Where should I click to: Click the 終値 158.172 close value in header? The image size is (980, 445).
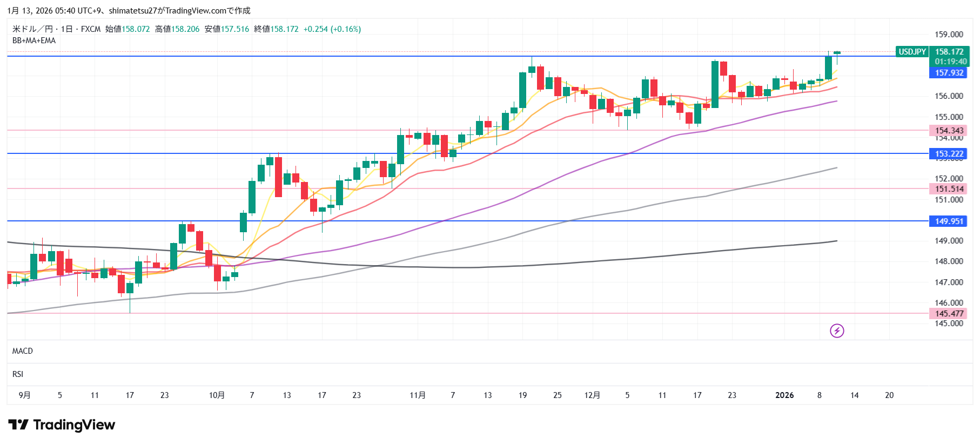click(x=276, y=29)
